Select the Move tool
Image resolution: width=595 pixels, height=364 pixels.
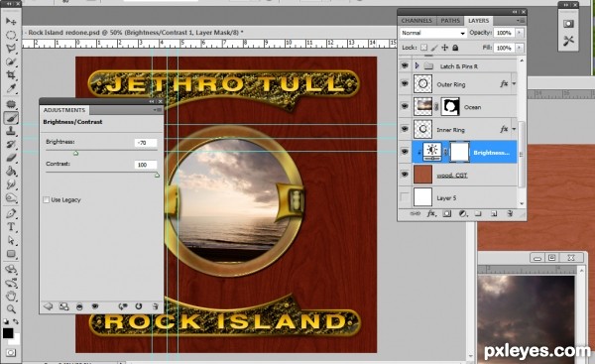click(11, 21)
